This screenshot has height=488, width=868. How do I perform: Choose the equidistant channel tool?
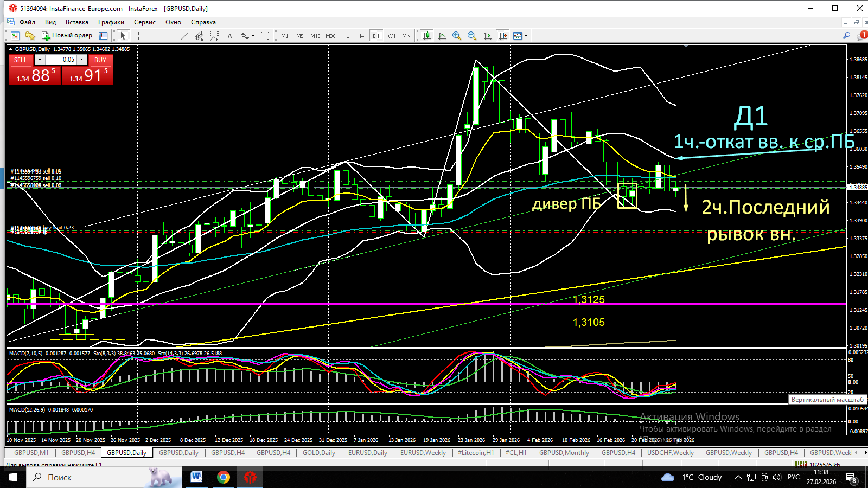[199, 36]
